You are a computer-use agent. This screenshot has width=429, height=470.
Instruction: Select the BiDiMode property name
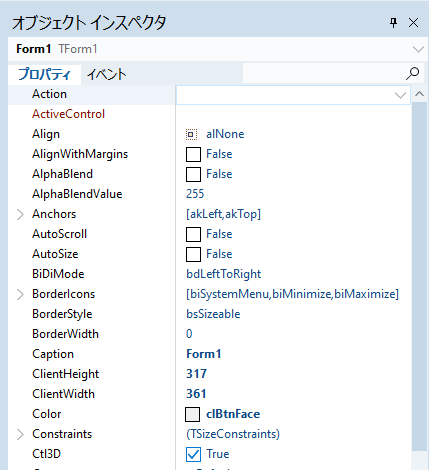(x=58, y=274)
